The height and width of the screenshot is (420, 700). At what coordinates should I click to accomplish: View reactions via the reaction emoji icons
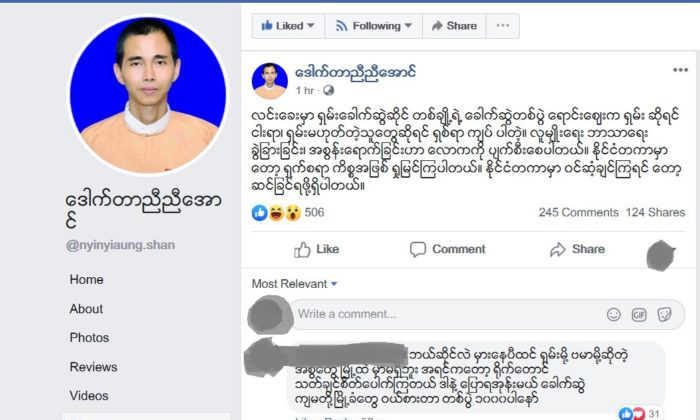[276, 213]
